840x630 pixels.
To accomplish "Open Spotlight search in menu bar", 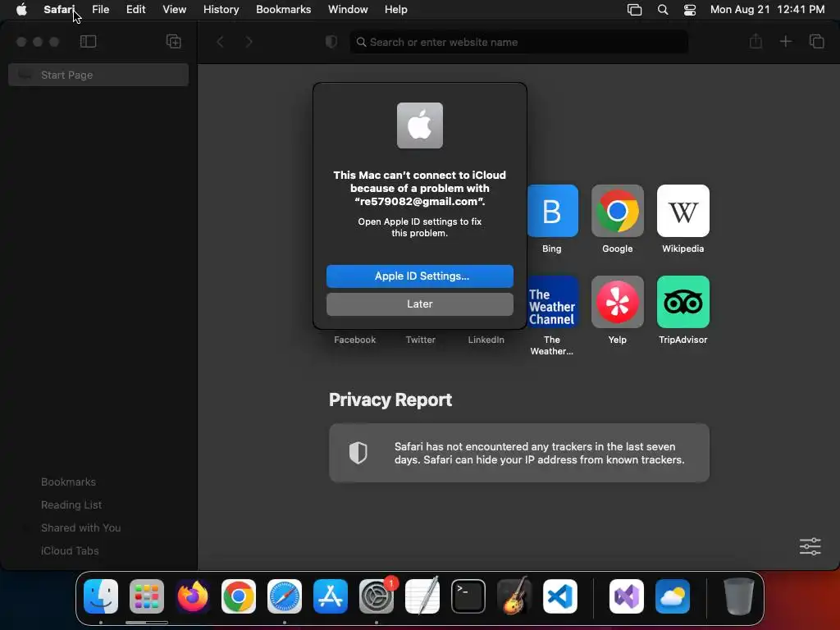I will (663, 10).
